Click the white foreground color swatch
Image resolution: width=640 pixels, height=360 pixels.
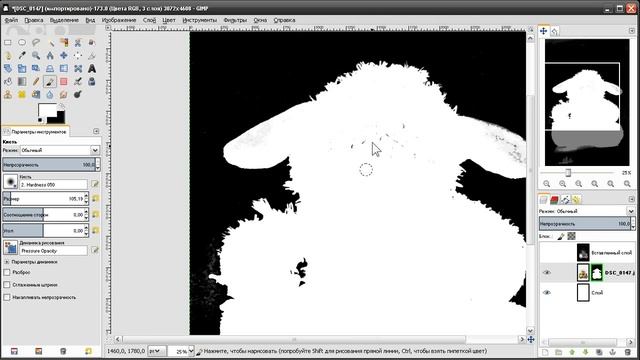click(47, 110)
